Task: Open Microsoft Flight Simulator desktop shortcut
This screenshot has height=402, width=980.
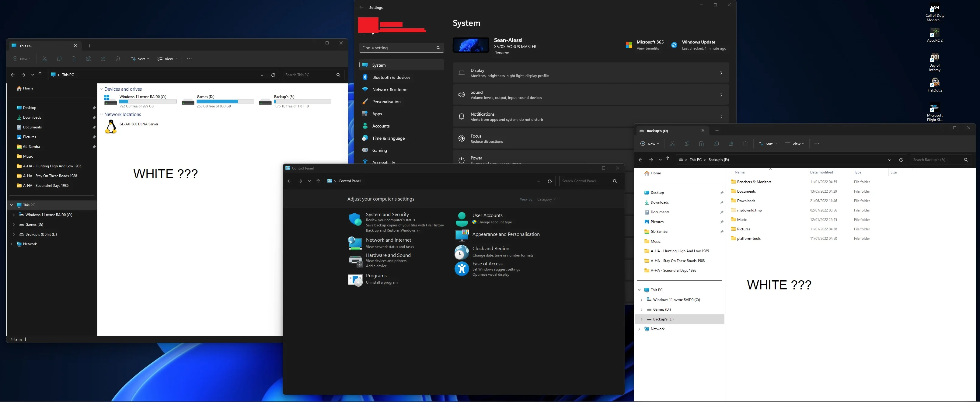Action: coord(934,112)
